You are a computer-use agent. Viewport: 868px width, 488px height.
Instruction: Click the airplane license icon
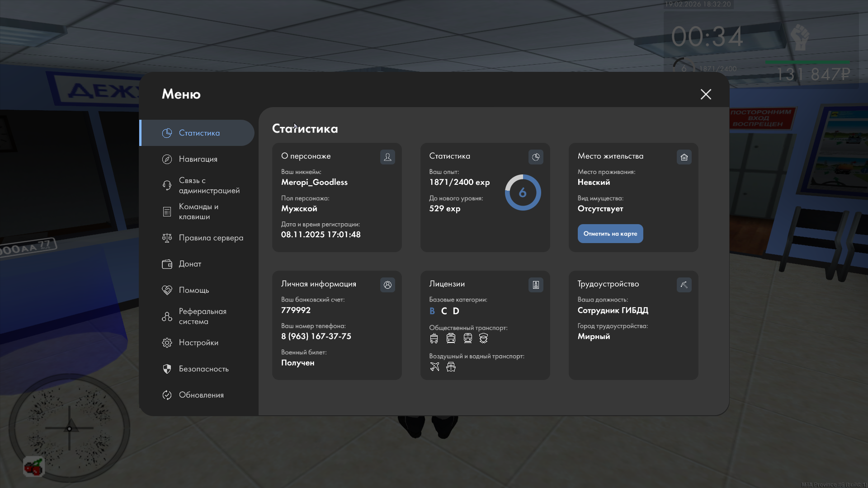point(434,367)
